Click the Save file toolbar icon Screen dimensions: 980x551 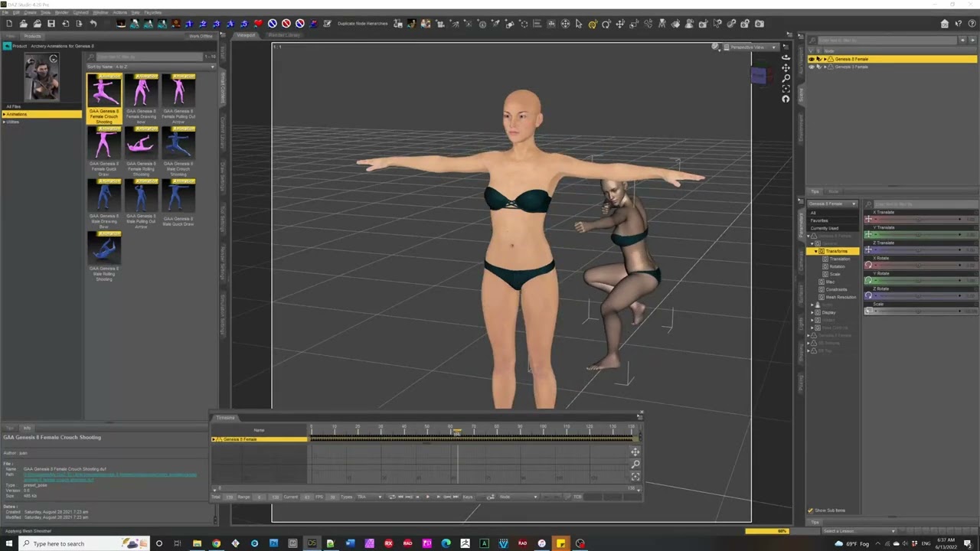click(51, 24)
